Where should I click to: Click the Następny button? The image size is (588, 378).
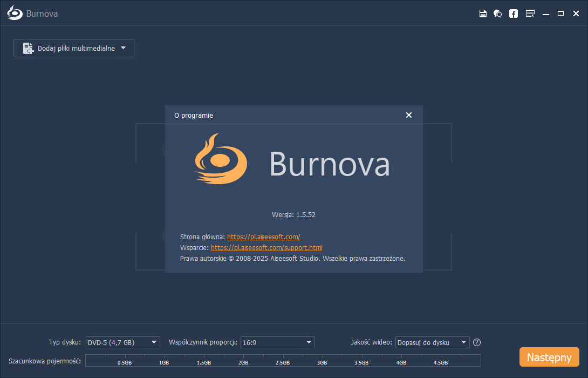click(x=549, y=357)
